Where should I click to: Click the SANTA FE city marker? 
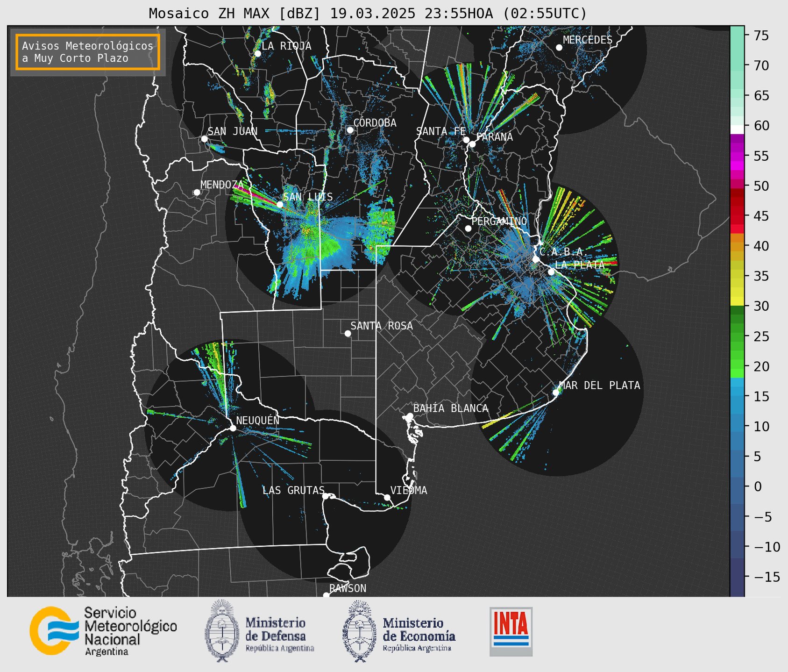tap(466, 140)
